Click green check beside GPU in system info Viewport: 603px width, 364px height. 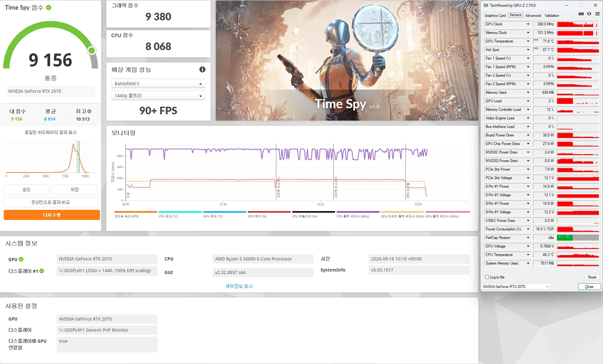coord(21,259)
